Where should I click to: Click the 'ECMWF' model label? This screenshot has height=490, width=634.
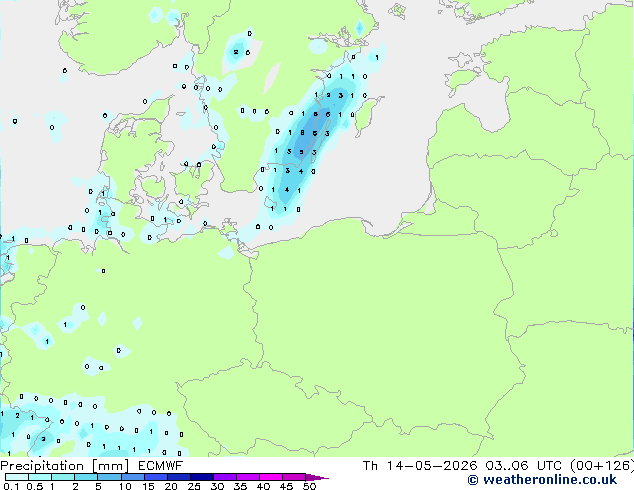tap(161, 466)
